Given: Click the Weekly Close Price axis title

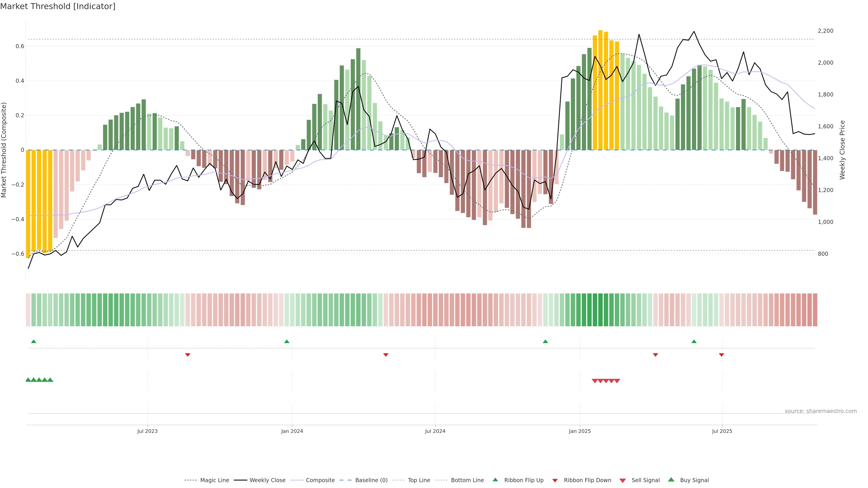Looking at the screenshot, I should 842,150.
